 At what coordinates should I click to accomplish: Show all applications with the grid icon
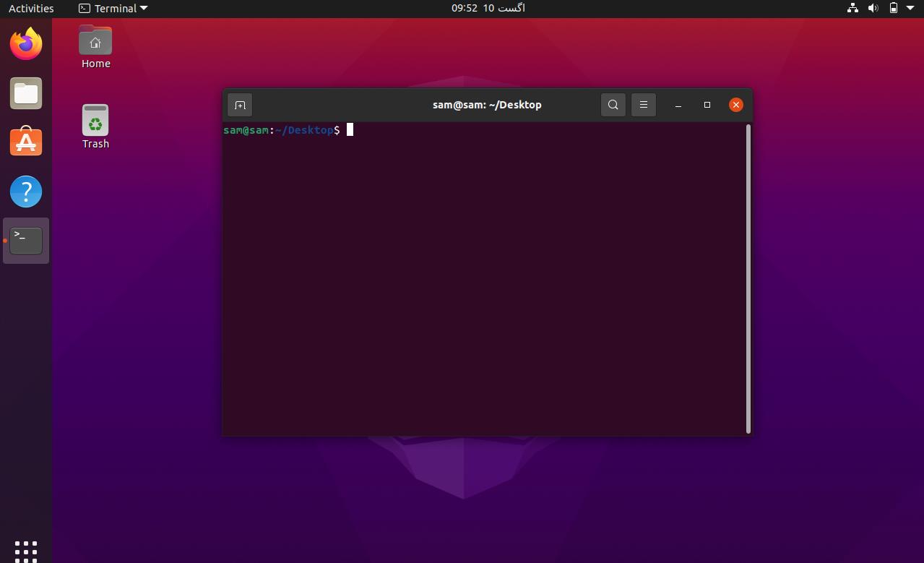[26, 551]
